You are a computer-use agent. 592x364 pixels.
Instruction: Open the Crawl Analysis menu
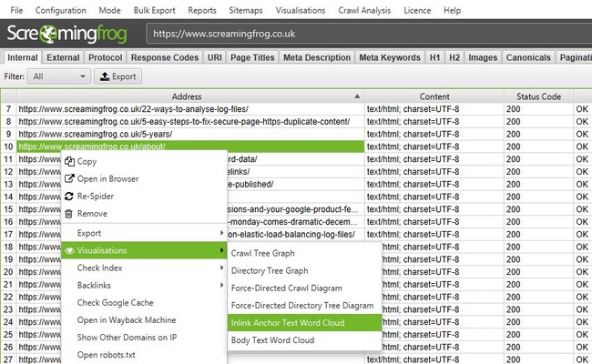[362, 10]
